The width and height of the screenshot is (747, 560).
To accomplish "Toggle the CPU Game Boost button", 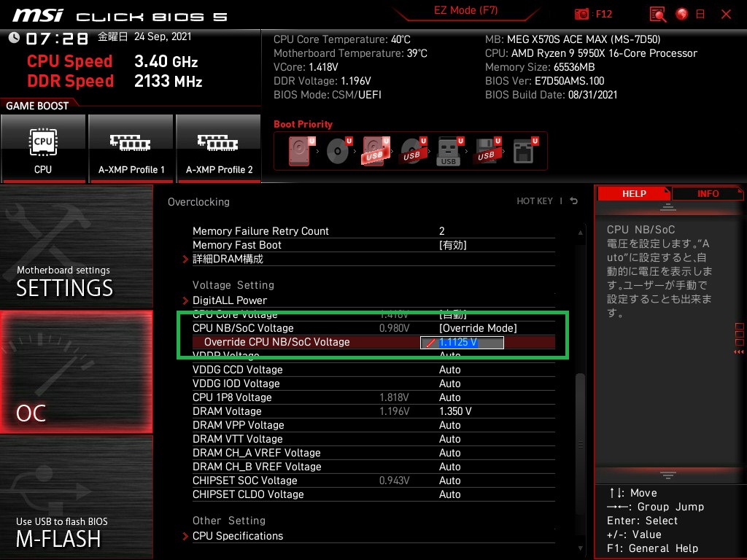I will 43,149.
